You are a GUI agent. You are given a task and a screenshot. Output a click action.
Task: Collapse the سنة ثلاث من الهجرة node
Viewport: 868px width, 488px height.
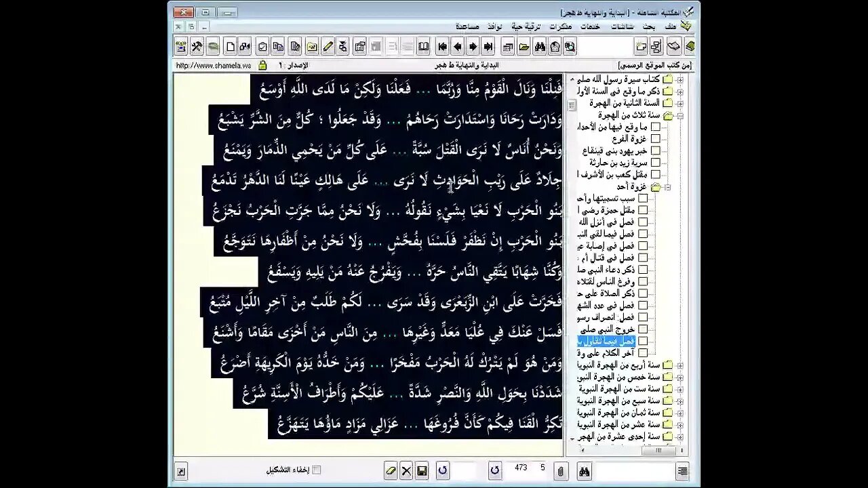(680, 115)
